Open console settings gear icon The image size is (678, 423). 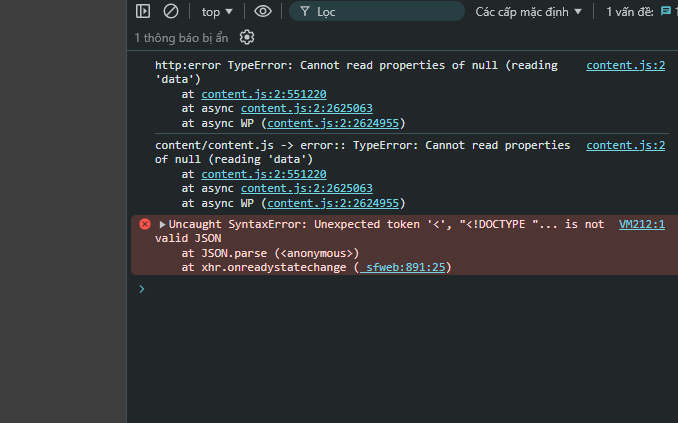click(247, 37)
